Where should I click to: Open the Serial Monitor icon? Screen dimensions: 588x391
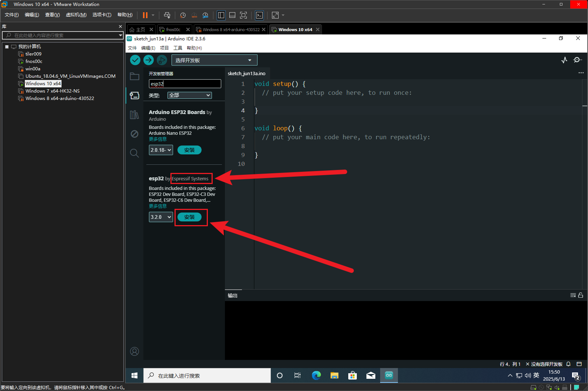577,60
